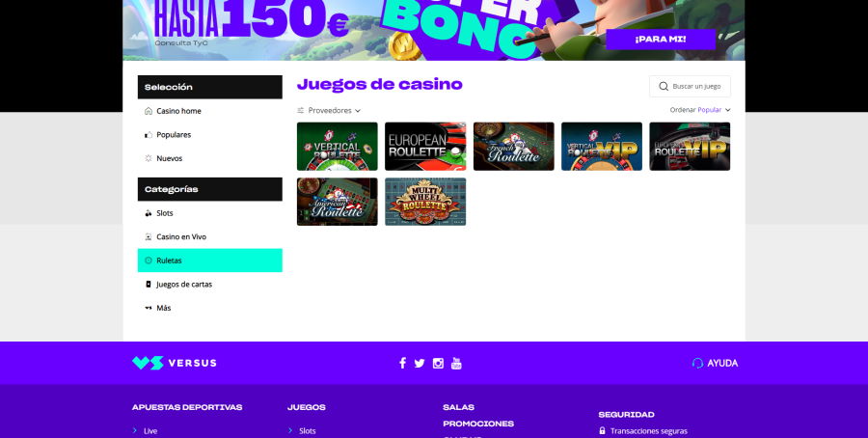This screenshot has height=438, width=868.
Task: Click the Versus logo in footer
Action: coord(175,363)
